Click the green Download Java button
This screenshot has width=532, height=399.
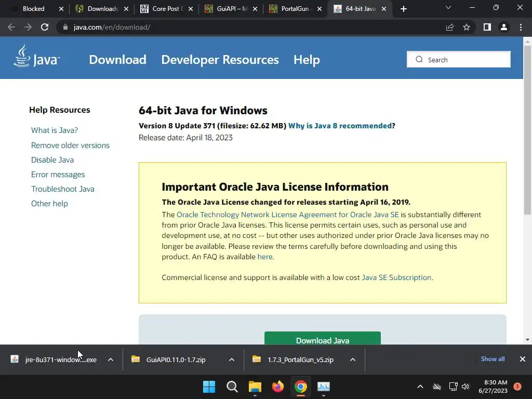point(322,338)
